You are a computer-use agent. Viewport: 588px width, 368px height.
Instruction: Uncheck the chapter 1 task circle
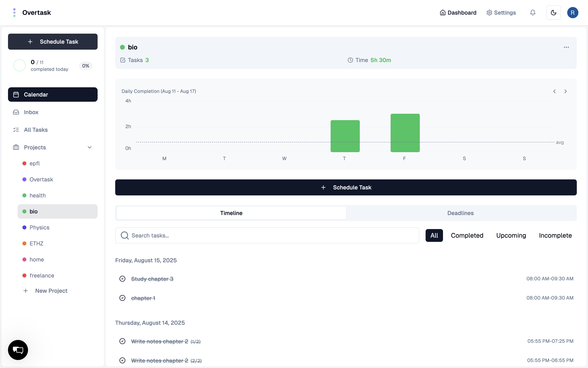[123, 298]
